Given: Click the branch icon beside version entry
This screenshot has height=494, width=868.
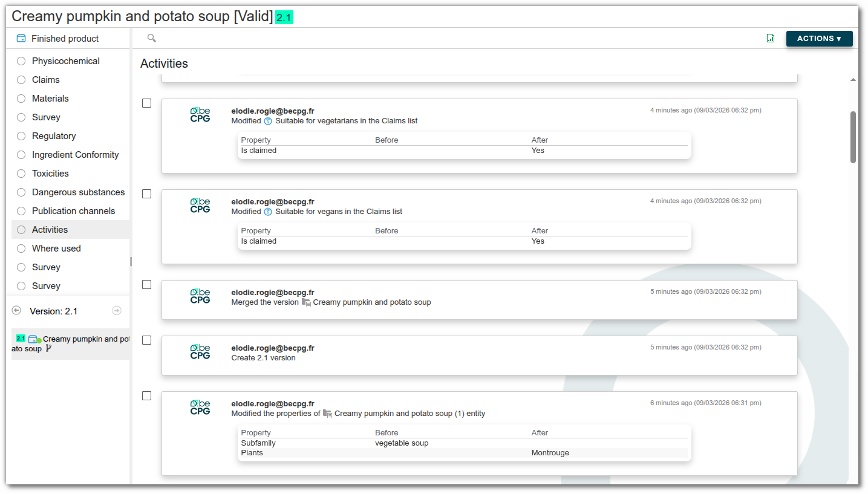Looking at the screenshot, I should point(49,348).
